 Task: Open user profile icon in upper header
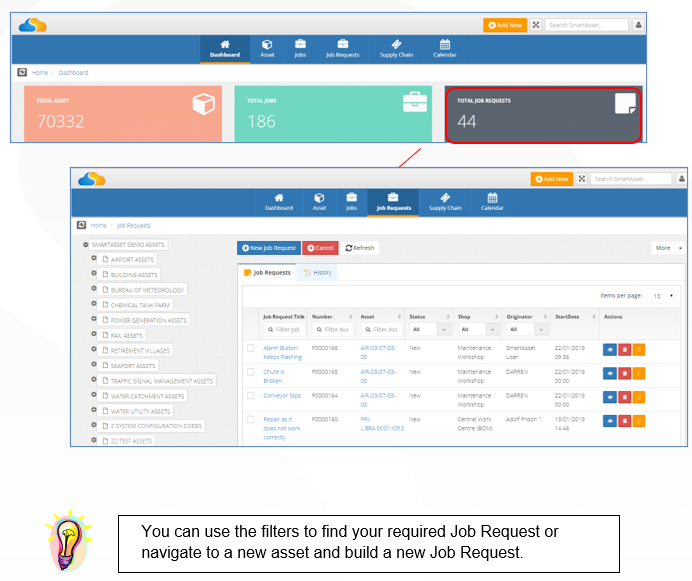pyautogui.click(x=638, y=25)
